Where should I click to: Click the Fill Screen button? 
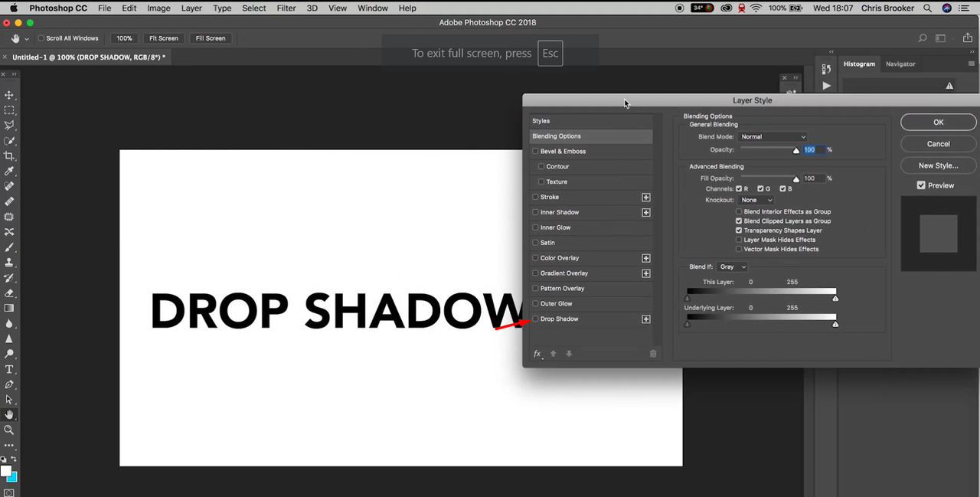click(x=211, y=38)
